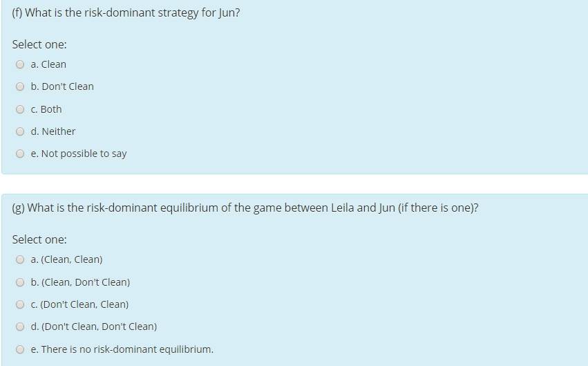This screenshot has width=588, height=366.
Task: Select the 'a. Clean' radio button for Jun
Action: (x=20, y=65)
